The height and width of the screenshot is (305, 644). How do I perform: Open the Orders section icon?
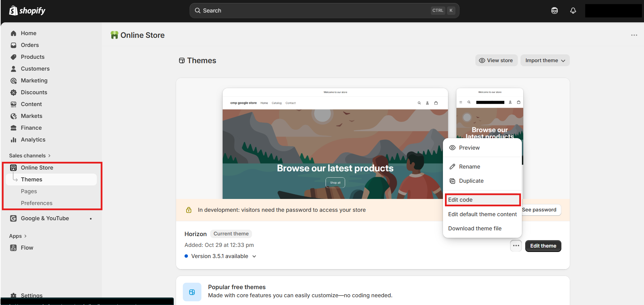coord(13,45)
